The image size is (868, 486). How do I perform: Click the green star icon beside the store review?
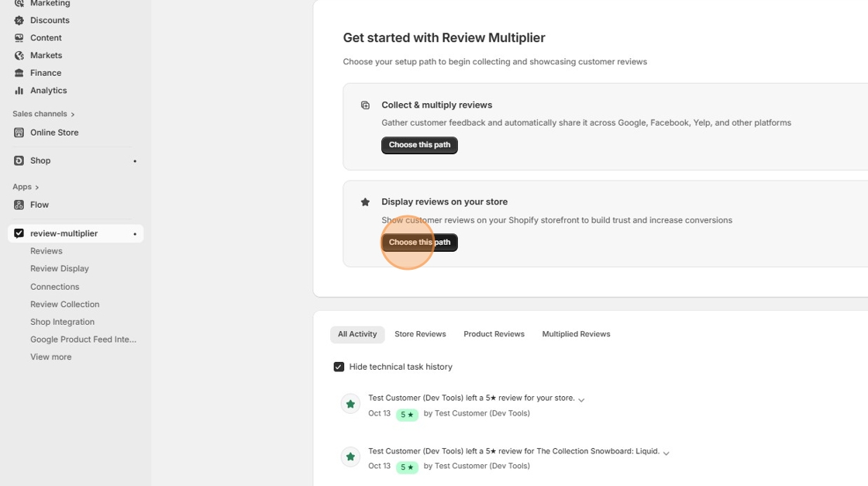pyautogui.click(x=350, y=403)
